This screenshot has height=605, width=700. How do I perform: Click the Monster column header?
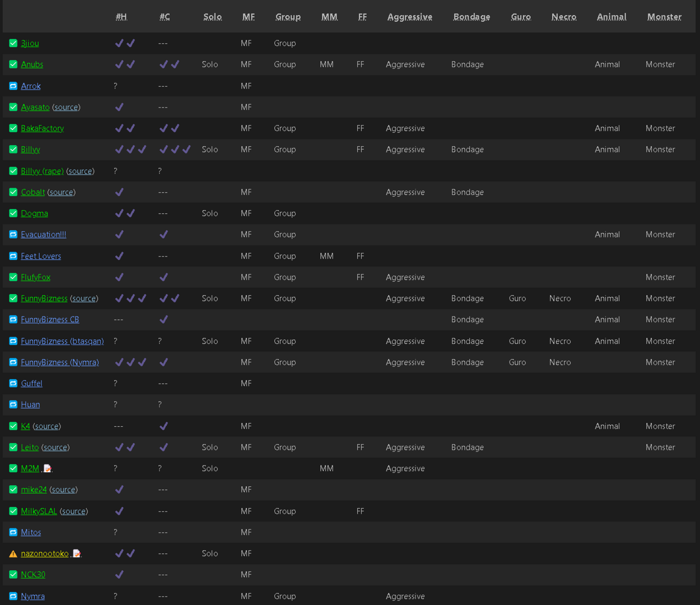(664, 17)
